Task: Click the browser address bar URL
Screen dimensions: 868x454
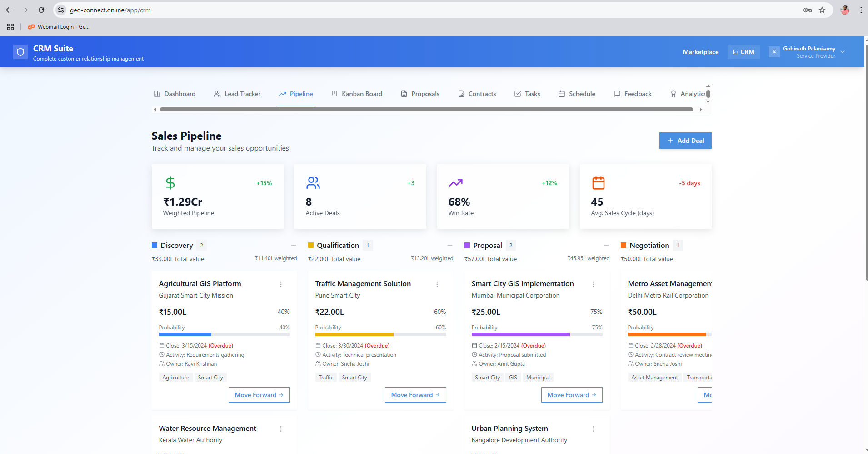Action: pos(110,10)
